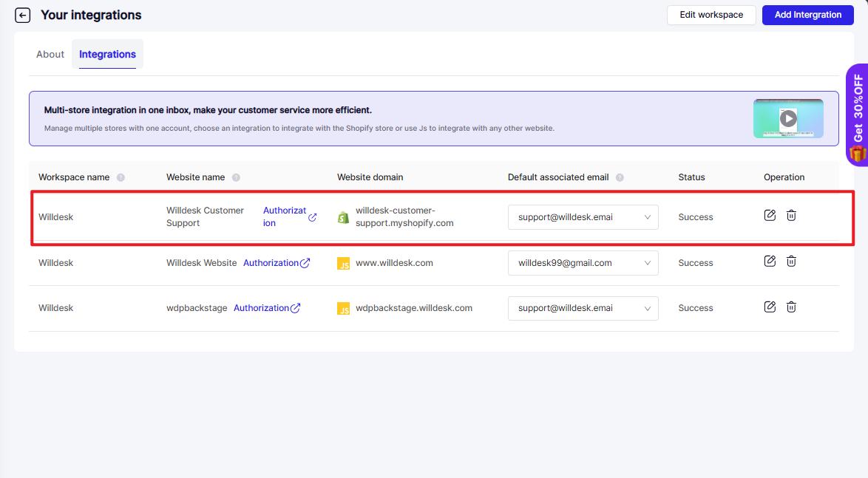Click the Shopify icon beside willdesk-customer-support domain

point(343,217)
